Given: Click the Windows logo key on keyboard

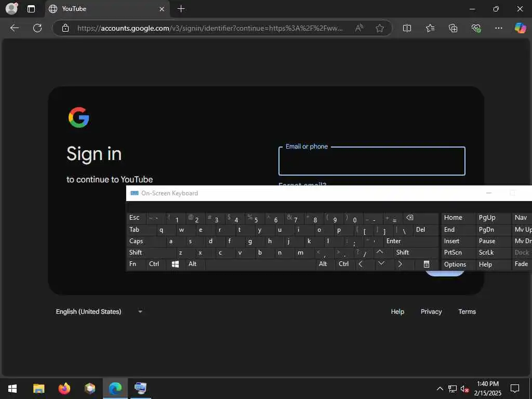Looking at the screenshot, I should 176,264.
